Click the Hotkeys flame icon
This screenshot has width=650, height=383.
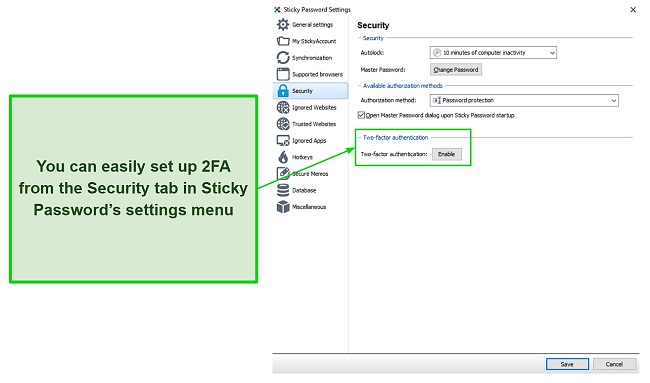[283, 157]
